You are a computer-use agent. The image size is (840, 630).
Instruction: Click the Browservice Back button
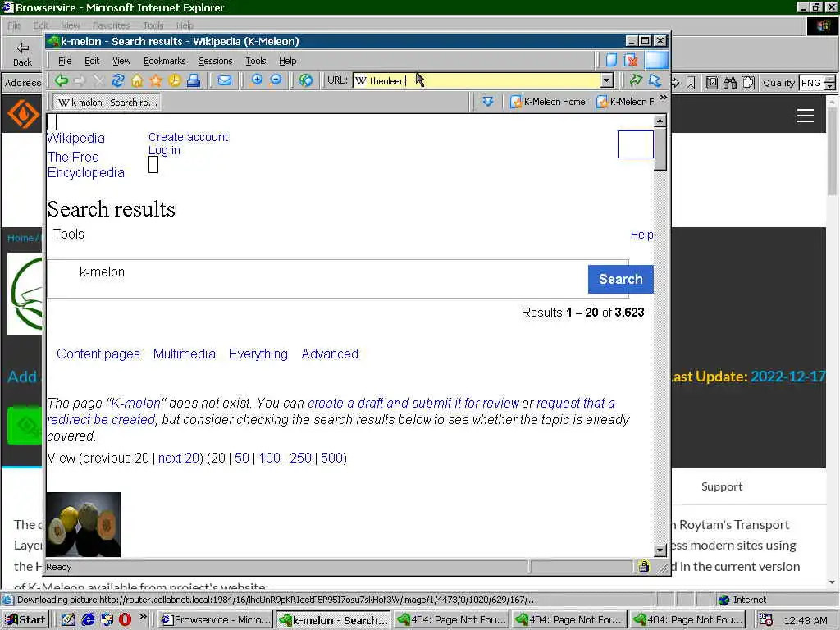tap(22, 54)
